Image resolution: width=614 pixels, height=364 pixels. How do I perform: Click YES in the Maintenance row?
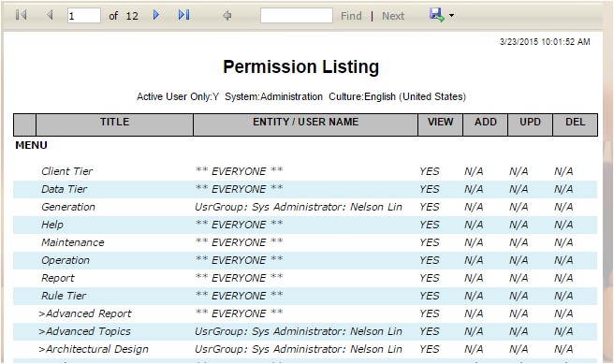point(430,242)
